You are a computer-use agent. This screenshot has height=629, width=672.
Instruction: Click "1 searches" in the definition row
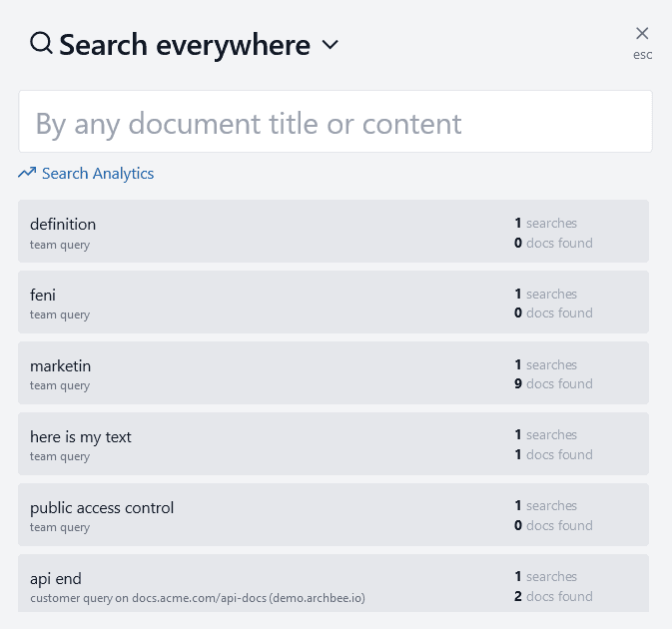point(546,223)
